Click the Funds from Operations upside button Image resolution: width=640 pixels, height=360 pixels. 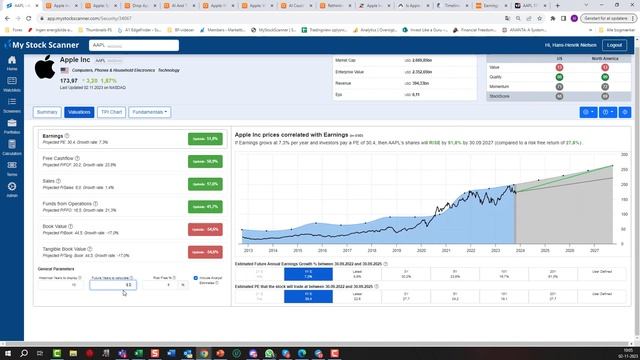click(x=205, y=207)
